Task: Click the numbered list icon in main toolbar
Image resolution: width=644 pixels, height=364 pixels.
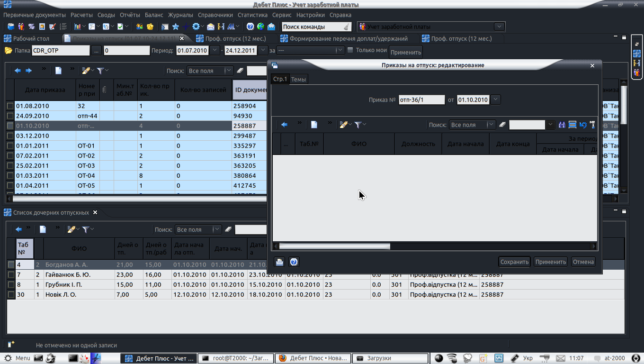Action: (63, 27)
